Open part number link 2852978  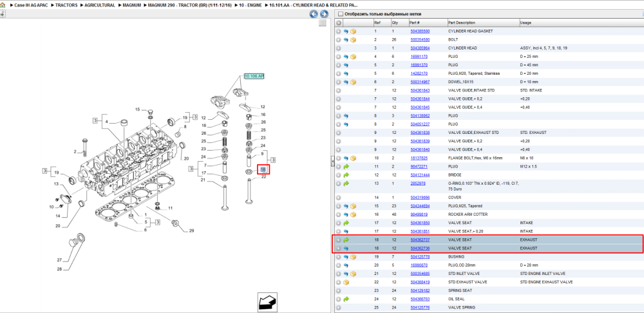click(418, 184)
